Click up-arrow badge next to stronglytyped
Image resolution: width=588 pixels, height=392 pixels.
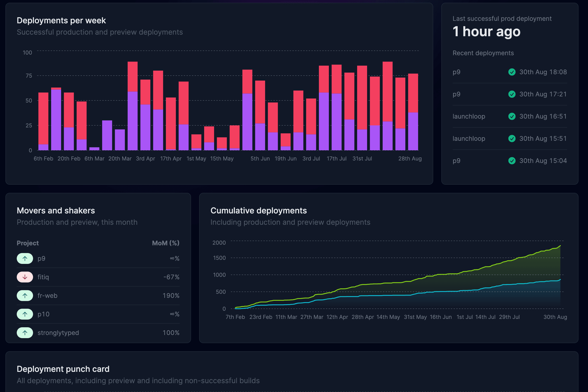coord(25,333)
